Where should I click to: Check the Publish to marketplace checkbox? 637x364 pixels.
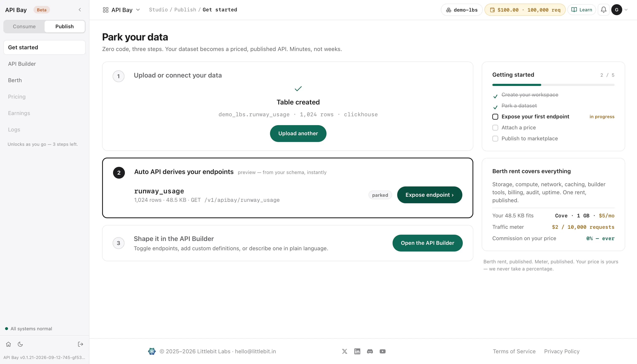495,139
